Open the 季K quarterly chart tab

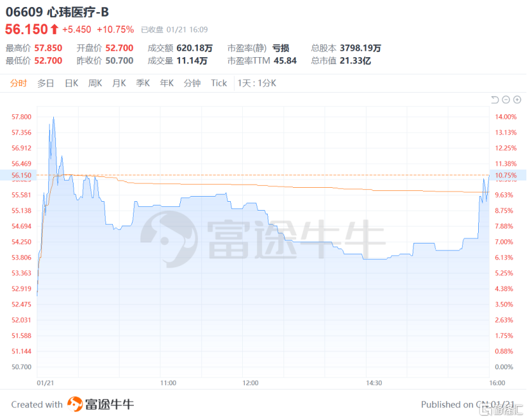(143, 83)
